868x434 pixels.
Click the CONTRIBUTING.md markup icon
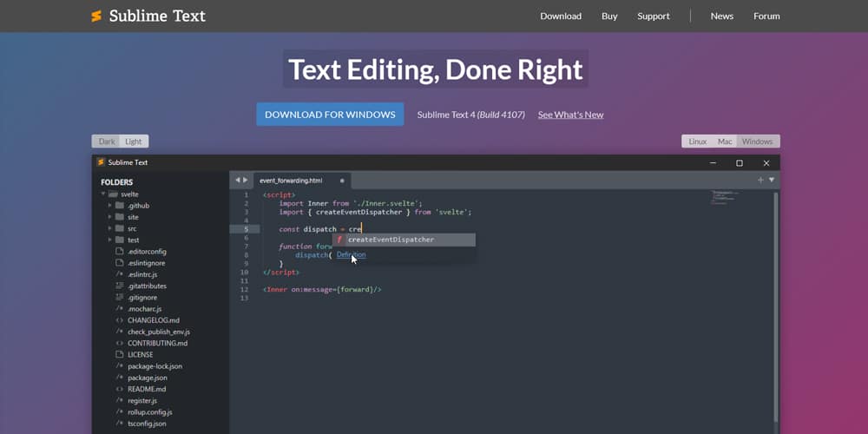tap(119, 343)
